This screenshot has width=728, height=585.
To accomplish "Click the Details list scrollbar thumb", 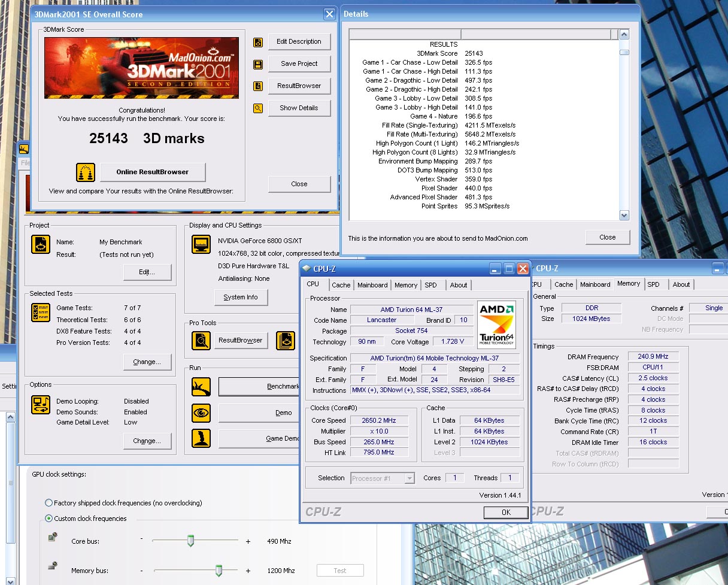I will point(624,52).
